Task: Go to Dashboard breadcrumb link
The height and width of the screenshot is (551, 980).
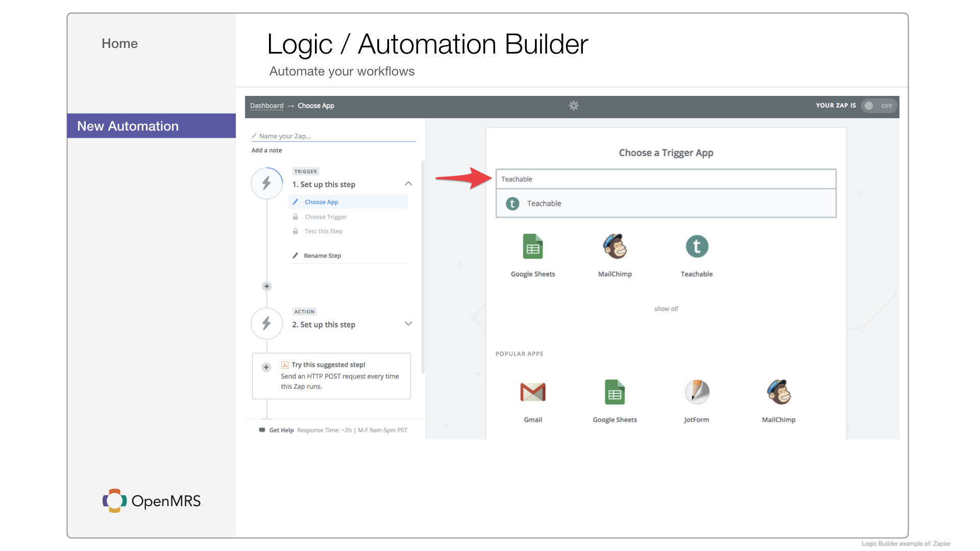Action: (x=266, y=106)
